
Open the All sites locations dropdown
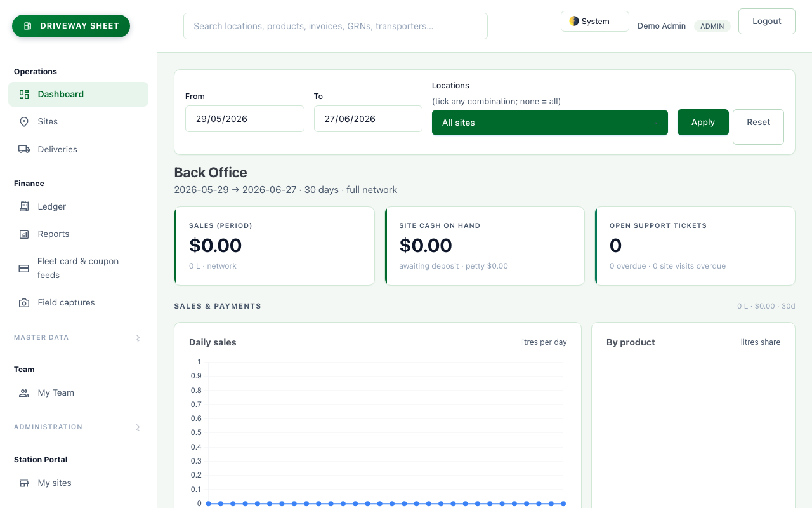tap(550, 123)
